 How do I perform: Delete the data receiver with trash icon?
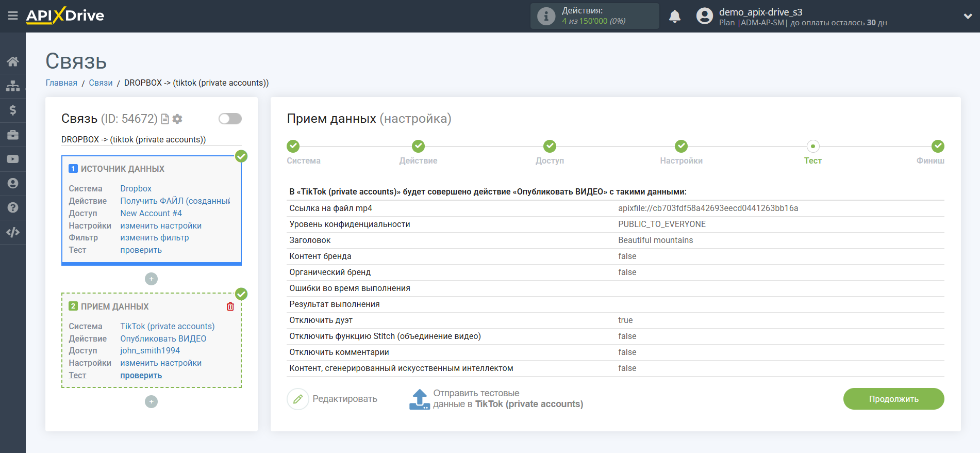click(x=230, y=306)
